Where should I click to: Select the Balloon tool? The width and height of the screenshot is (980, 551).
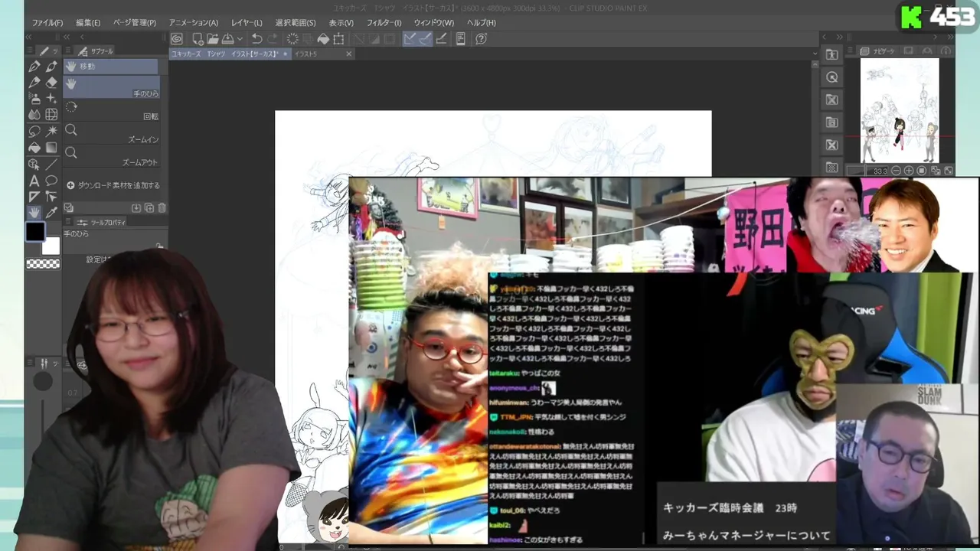coord(51,181)
